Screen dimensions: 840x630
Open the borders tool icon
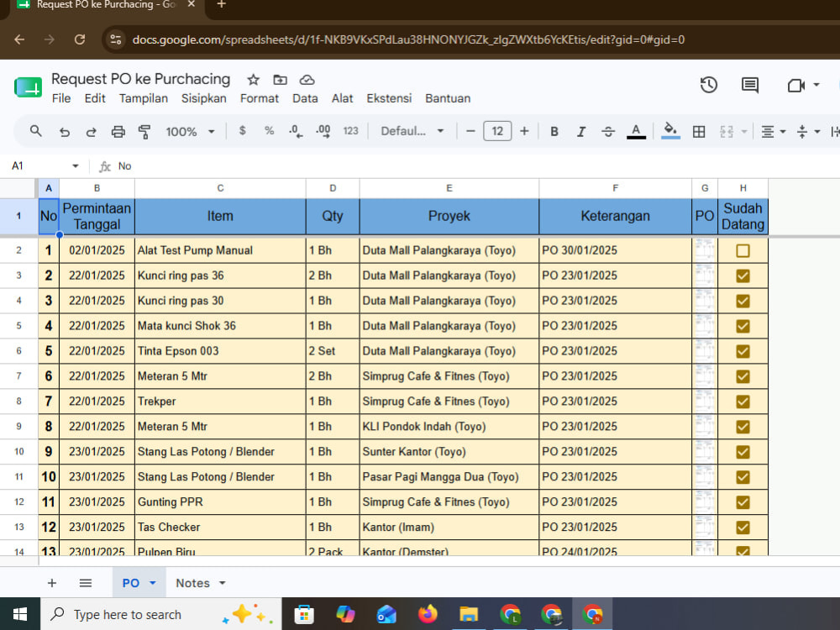pos(699,132)
